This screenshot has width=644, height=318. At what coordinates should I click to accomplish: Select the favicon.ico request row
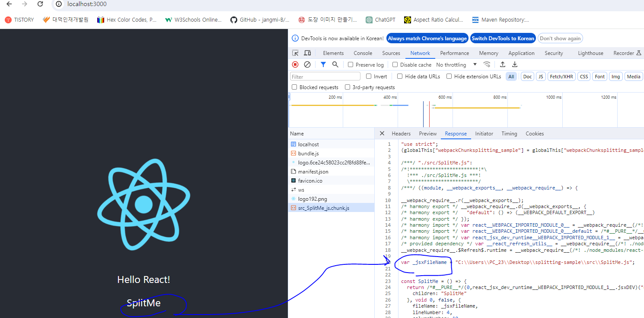(331, 181)
